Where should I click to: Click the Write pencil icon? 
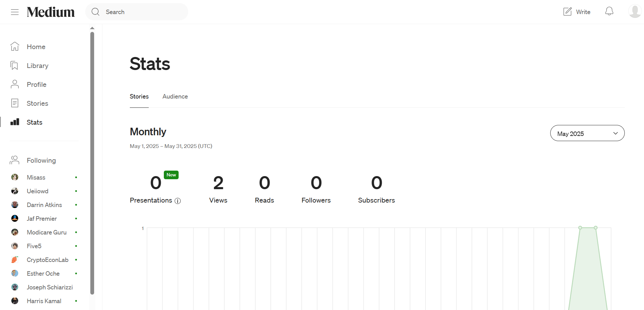tap(568, 12)
